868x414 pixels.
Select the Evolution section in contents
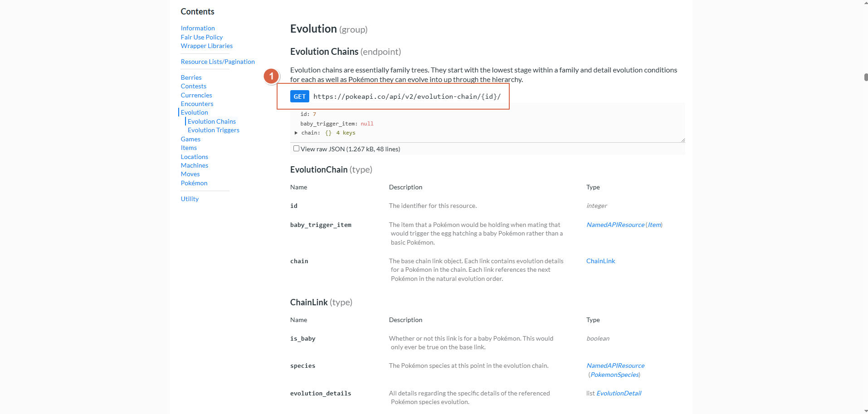coord(194,112)
